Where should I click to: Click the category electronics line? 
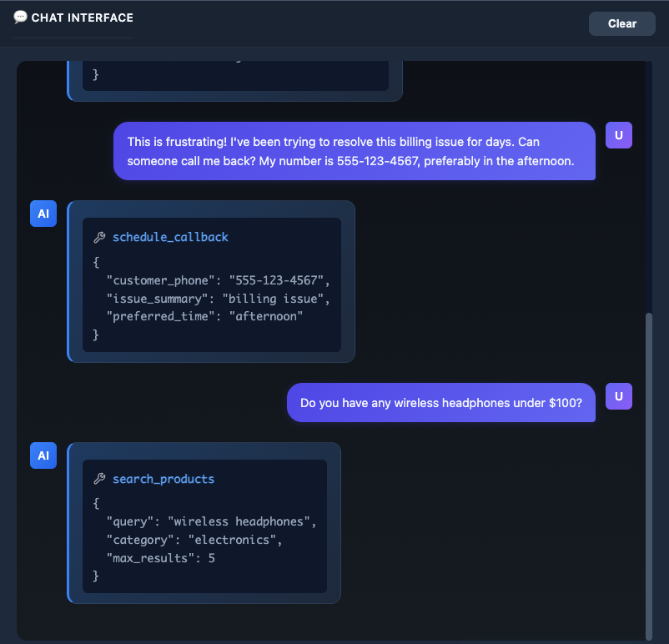[194, 540]
